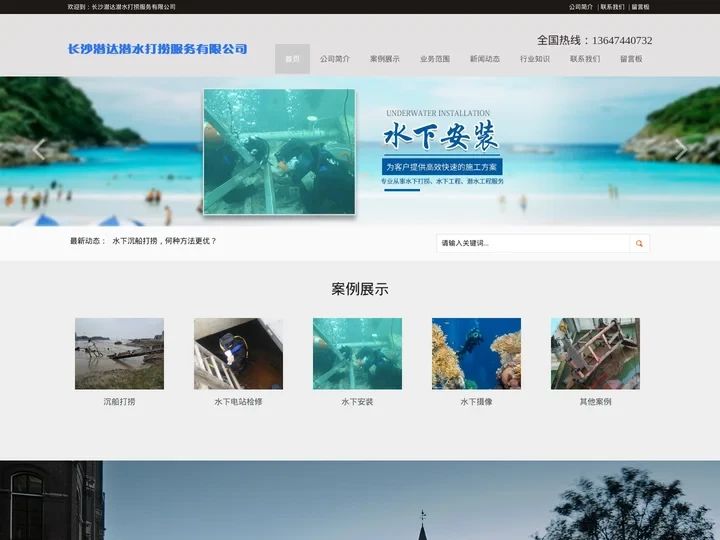Click the 水下电站检修 caption link
Image resolution: width=720 pixels, height=540 pixels.
point(238,402)
